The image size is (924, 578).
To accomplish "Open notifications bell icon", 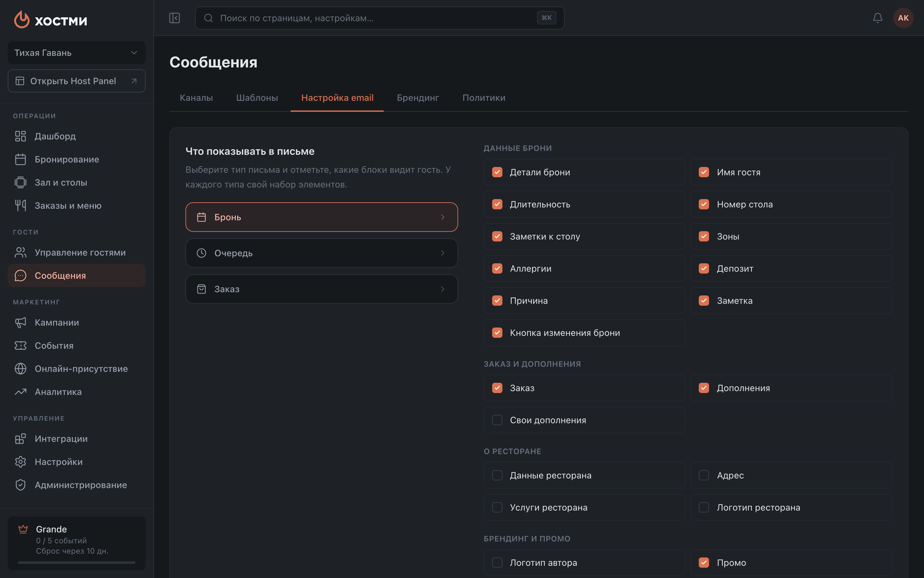I will pyautogui.click(x=878, y=18).
